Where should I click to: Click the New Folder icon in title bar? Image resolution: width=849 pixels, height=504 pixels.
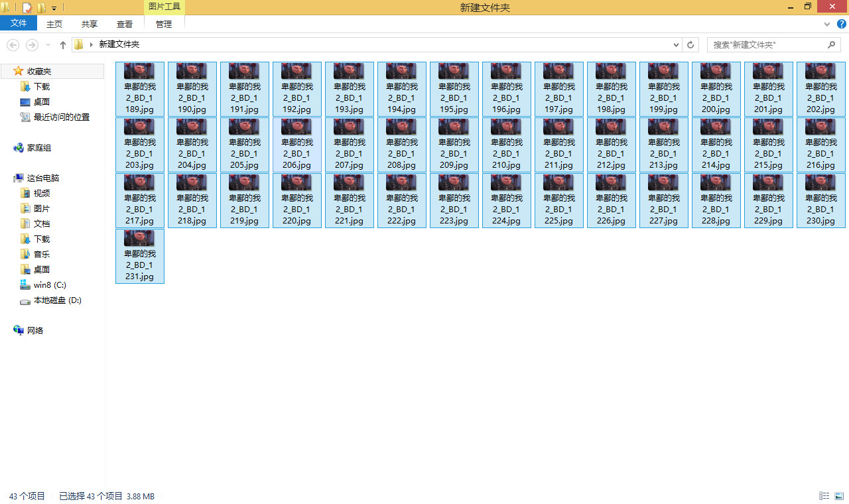tap(41, 8)
